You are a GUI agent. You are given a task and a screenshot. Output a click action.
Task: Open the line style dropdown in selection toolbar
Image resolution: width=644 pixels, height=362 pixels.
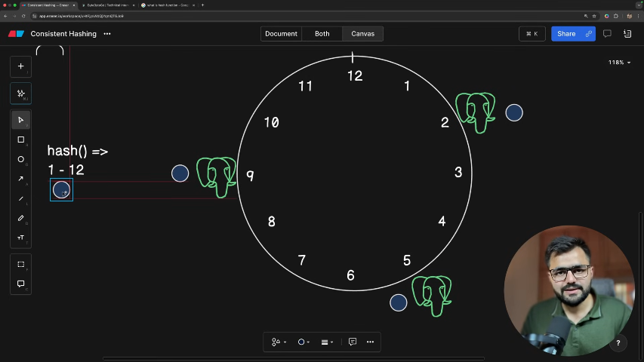[x=327, y=342]
